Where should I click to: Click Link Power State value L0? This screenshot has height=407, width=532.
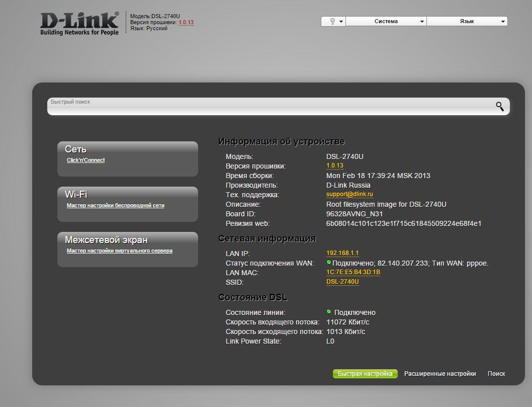(x=330, y=341)
